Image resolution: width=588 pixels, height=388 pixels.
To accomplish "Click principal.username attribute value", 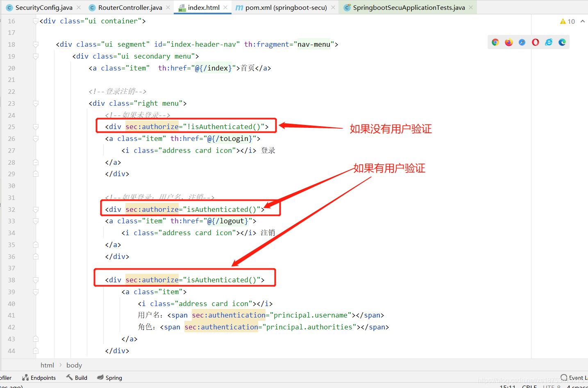I will pyautogui.click(x=311, y=315).
